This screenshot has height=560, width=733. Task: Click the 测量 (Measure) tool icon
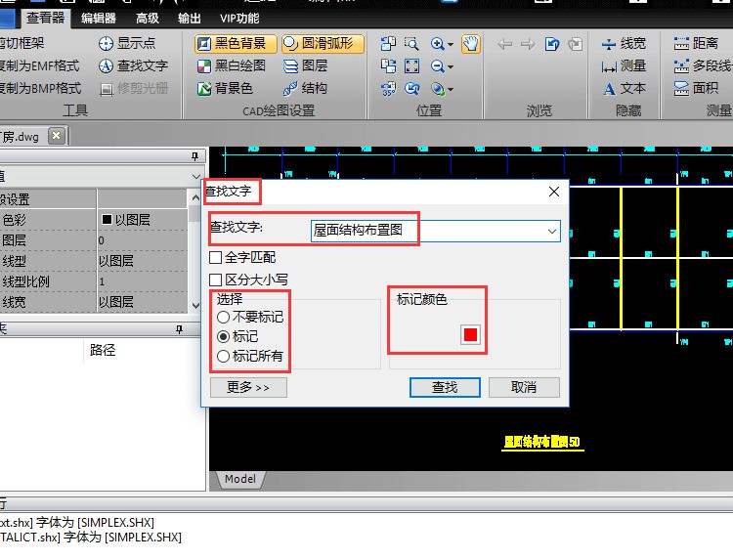[x=609, y=65]
